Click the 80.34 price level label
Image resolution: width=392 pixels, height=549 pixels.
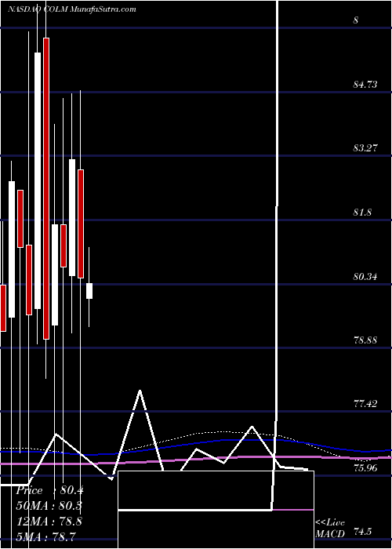pyautogui.click(x=365, y=277)
